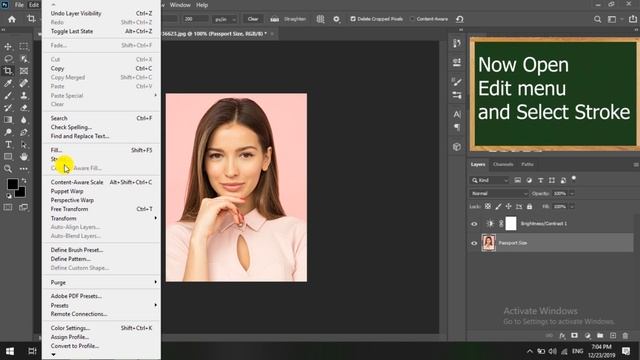
Task: Open the px/in units dropdown
Action: coord(225,19)
